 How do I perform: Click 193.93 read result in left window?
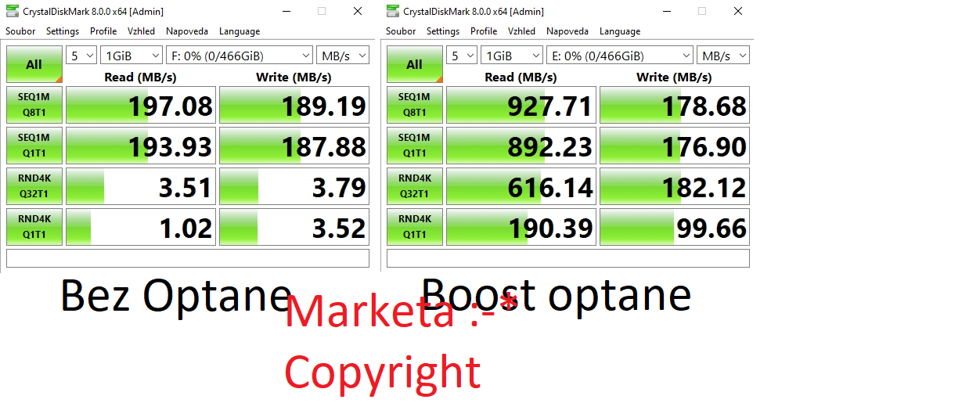[x=141, y=146]
